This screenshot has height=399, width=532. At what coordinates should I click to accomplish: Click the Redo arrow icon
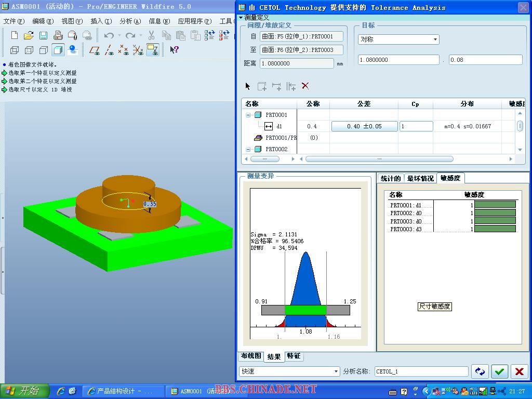(130, 35)
